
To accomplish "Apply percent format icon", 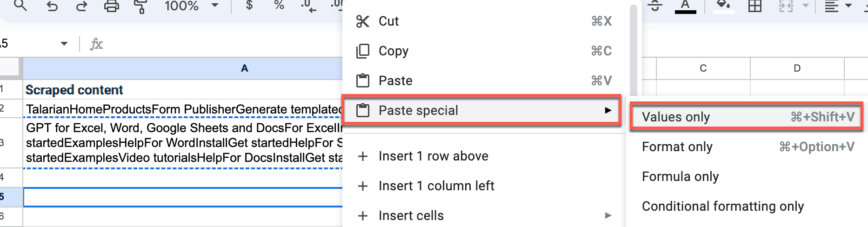I will click(x=279, y=6).
